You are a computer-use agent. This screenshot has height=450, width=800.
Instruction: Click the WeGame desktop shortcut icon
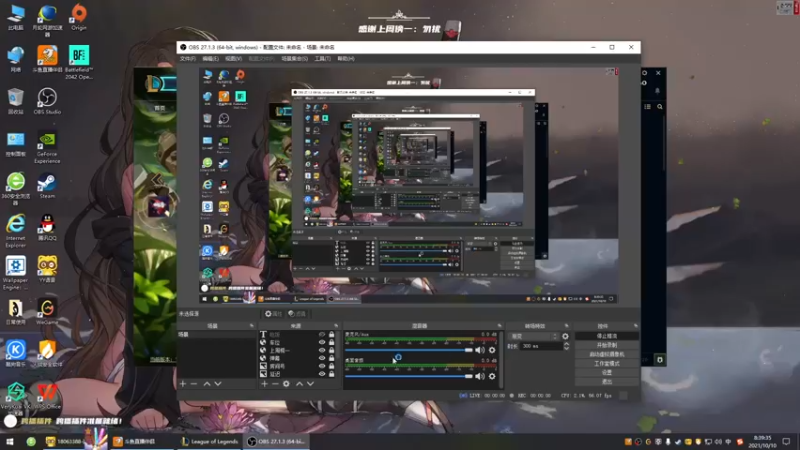click(x=47, y=312)
